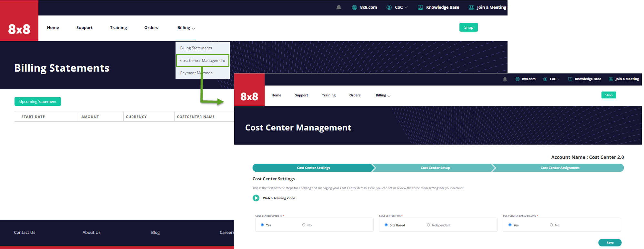The height and width of the screenshot is (249, 644).
Task: Go to Orders in Cost Center Management window
Action: [355, 95]
